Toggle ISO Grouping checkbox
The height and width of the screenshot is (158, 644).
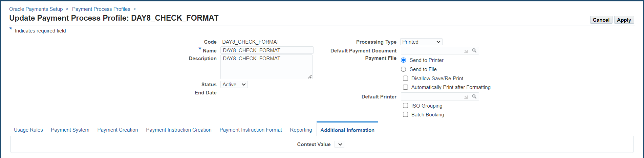tap(405, 106)
